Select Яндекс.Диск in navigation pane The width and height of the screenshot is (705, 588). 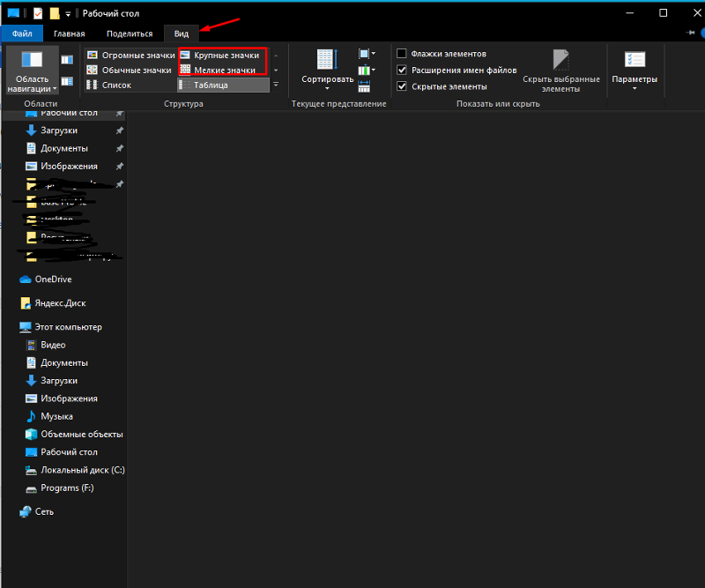[60, 303]
